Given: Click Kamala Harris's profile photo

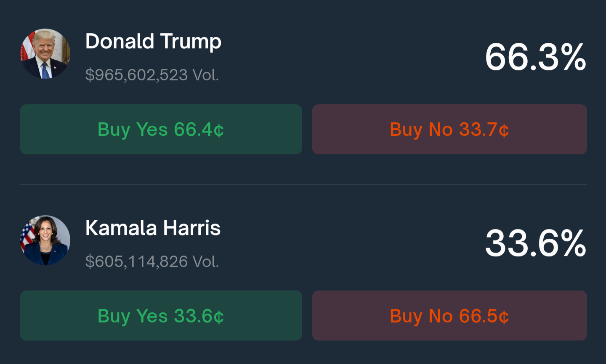Looking at the screenshot, I should [x=45, y=240].
